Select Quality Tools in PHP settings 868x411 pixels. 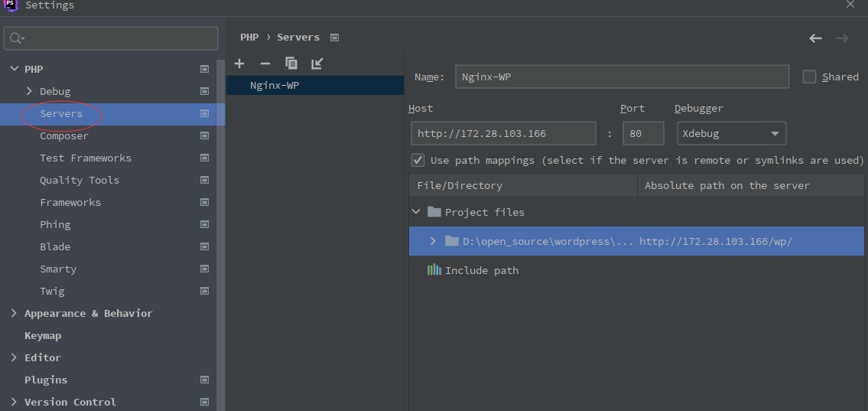(x=80, y=181)
